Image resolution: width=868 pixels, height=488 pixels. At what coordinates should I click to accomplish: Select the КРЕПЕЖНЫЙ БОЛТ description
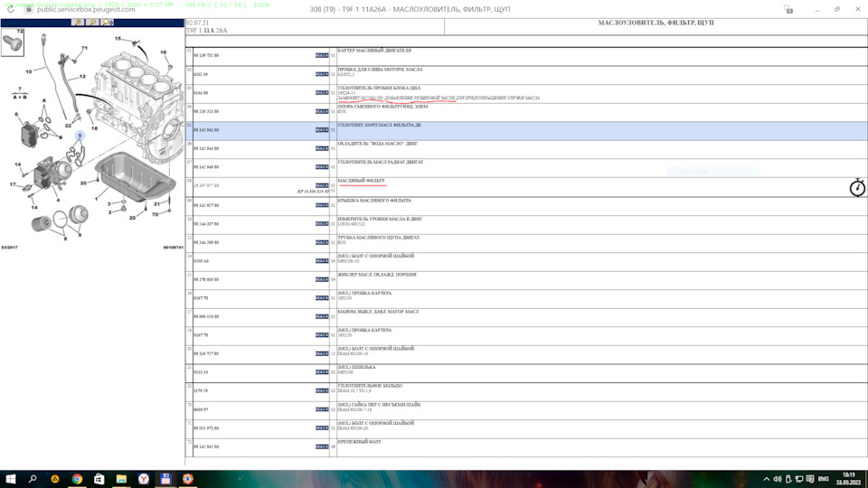tap(359, 442)
